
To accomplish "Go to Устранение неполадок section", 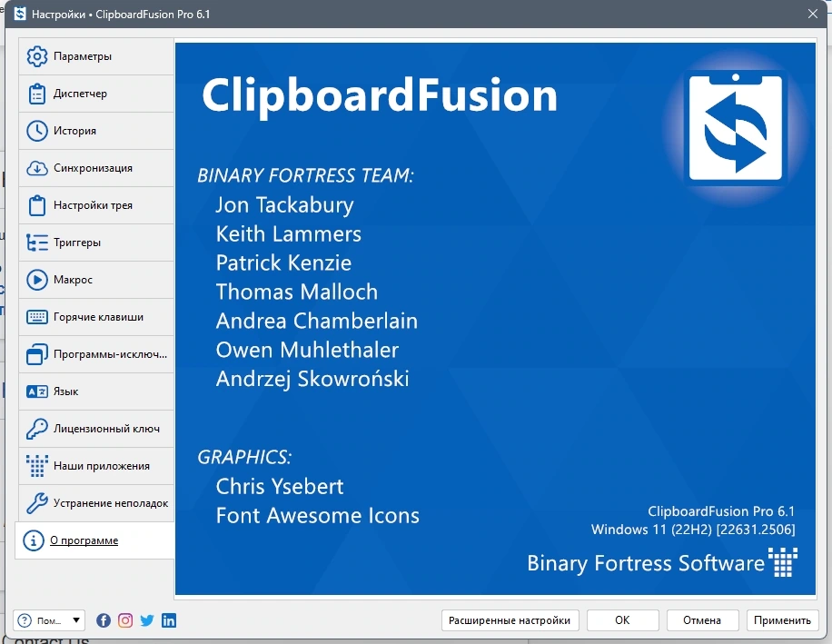I will (96, 503).
